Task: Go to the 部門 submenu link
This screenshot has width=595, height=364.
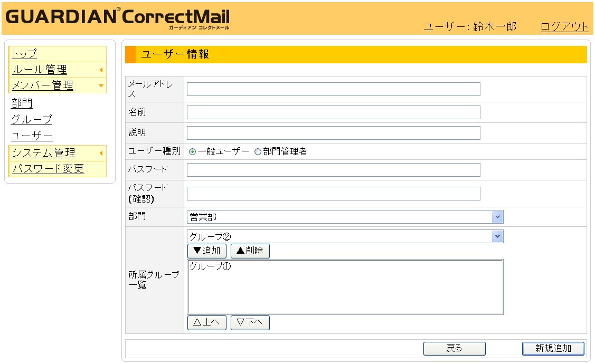Action: tap(22, 103)
